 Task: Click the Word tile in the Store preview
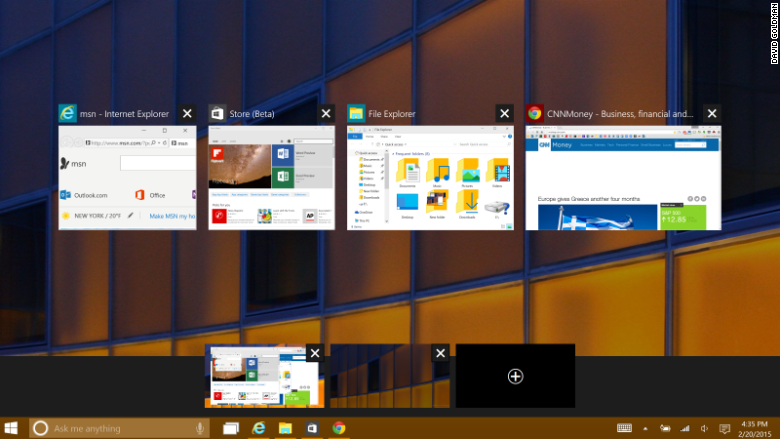coord(283,154)
